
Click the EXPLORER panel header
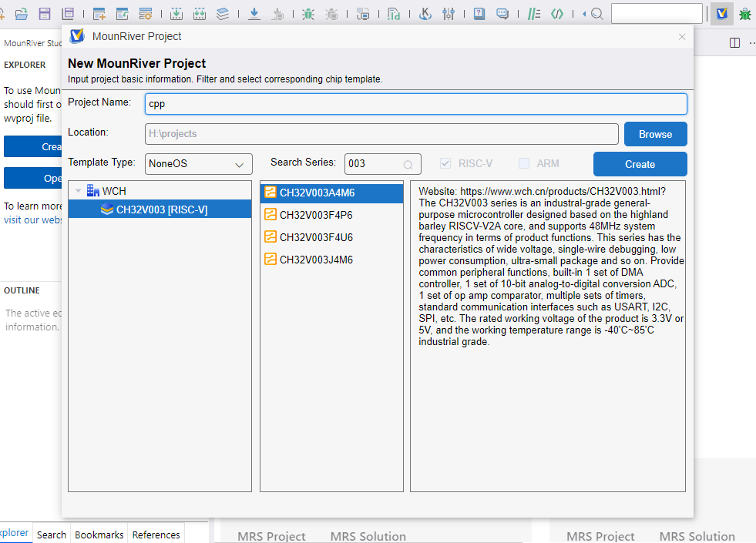click(25, 65)
